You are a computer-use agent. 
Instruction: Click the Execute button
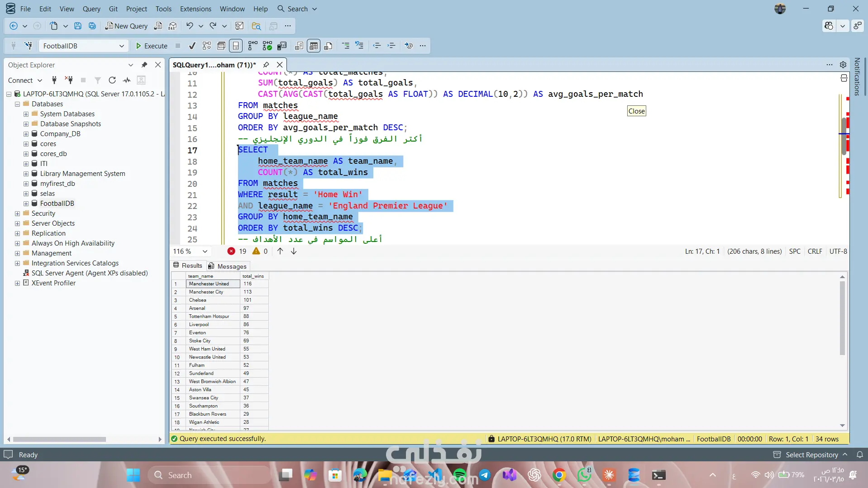[152, 46]
